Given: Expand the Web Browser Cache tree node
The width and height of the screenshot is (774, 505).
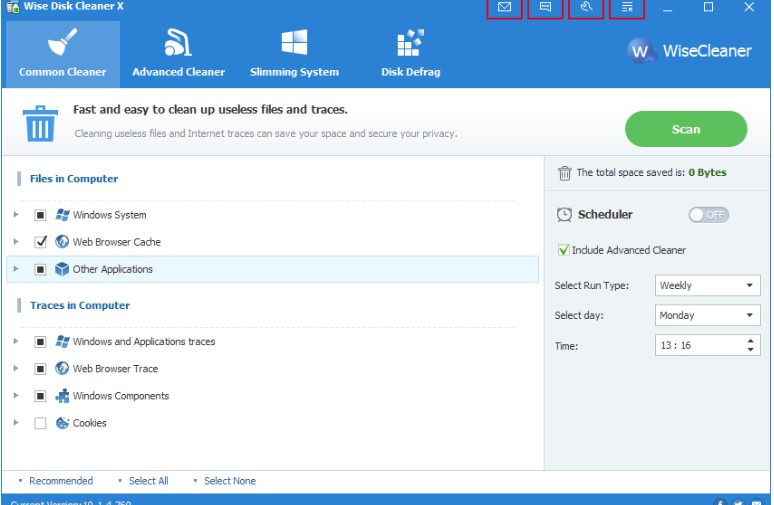Looking at the screenshot, I should pos(16,242).
